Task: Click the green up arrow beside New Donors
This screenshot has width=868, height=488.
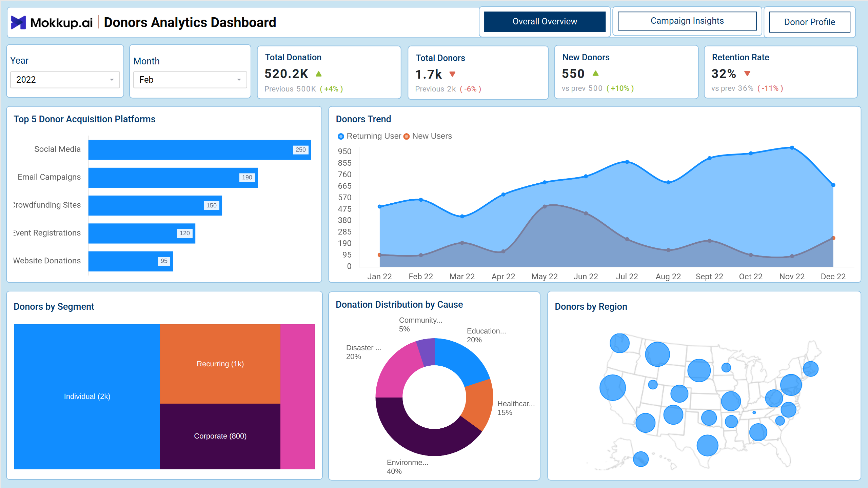Action: (x=596, y=73)
